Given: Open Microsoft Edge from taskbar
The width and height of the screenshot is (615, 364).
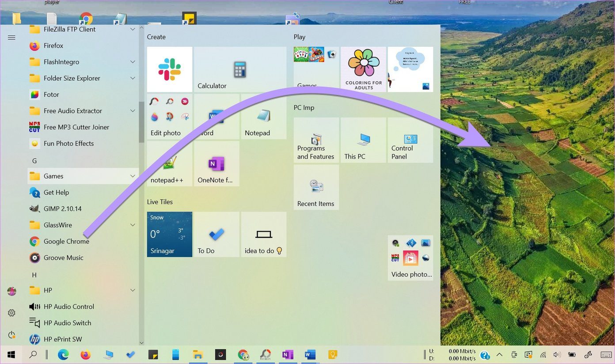Looking at the screenshot, I should 63,355.
